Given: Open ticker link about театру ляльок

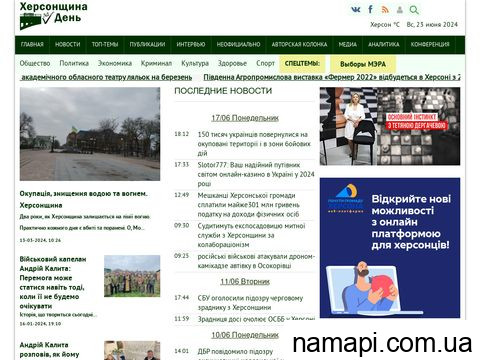Looking at the screenshot, I should point(106,77).
